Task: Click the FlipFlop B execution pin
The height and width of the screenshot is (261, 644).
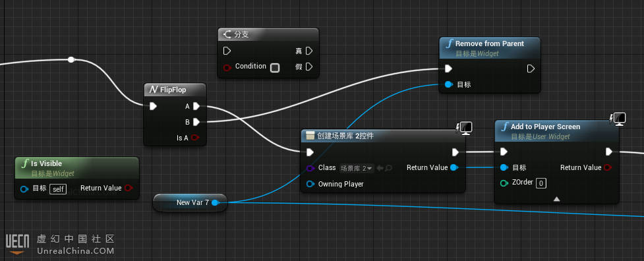Action: 196,122
